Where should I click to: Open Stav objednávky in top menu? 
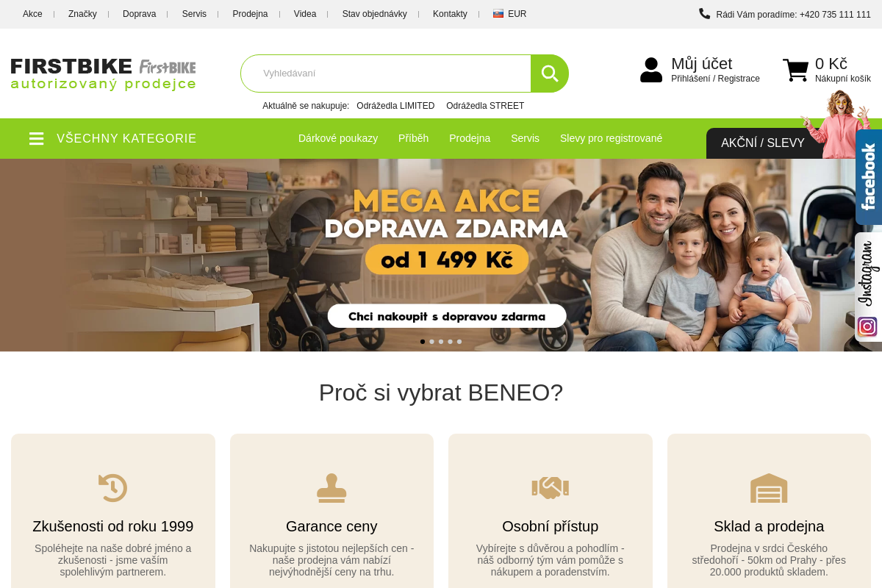coord(374,14)
